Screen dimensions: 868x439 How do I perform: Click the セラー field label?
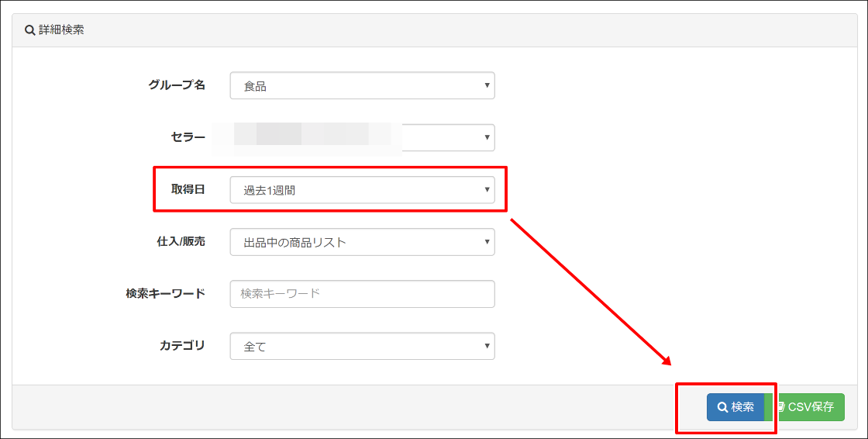click(188, 137)
